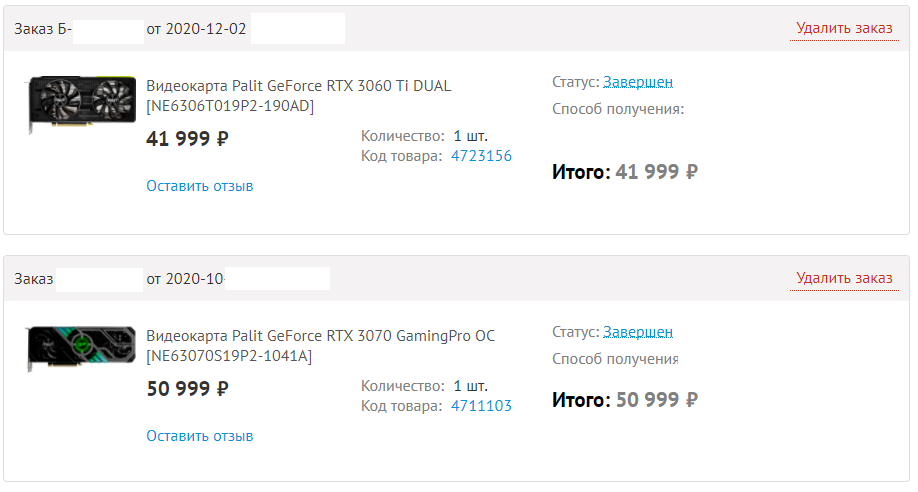This screenshot has height=492, width=918.
Task: Click Способ получения in the RTX 3060 Ti order
Action: pyautogui.click(x=617, y=108)
